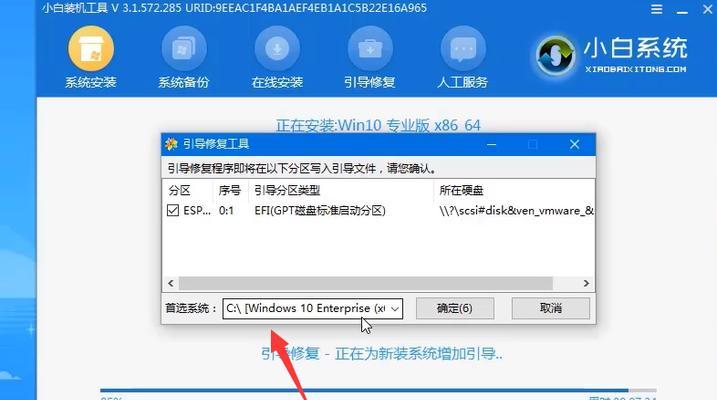Open the 系统安装 system install icon
The image size is (717, 400).
(x=91, y=49)
